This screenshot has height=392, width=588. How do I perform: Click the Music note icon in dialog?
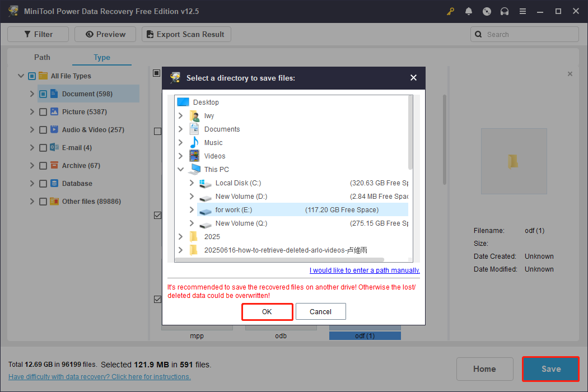[x=194, y=143]
